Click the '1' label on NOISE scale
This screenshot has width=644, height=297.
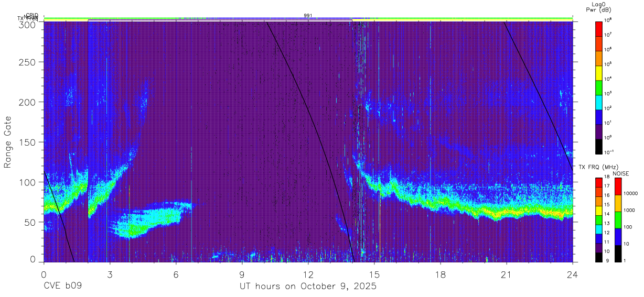tap(625, 260)
